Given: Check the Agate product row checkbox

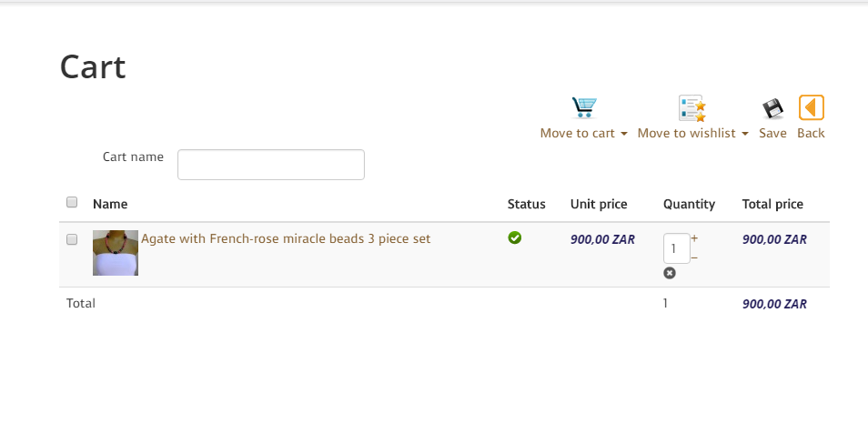Looking at the screenshot, I should coord(72,239).
